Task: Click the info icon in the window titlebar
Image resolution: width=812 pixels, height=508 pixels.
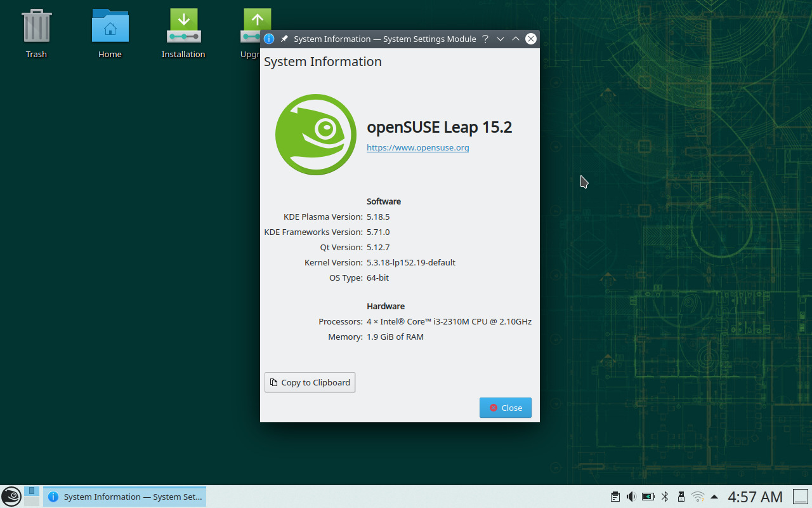Action: [x=269, y=39]
